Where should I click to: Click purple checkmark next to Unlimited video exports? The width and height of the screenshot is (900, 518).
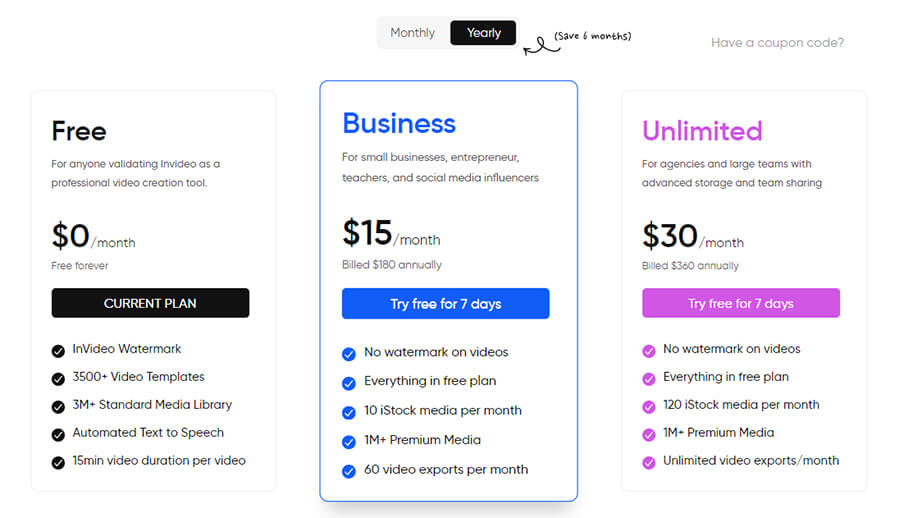pos(648,462)
